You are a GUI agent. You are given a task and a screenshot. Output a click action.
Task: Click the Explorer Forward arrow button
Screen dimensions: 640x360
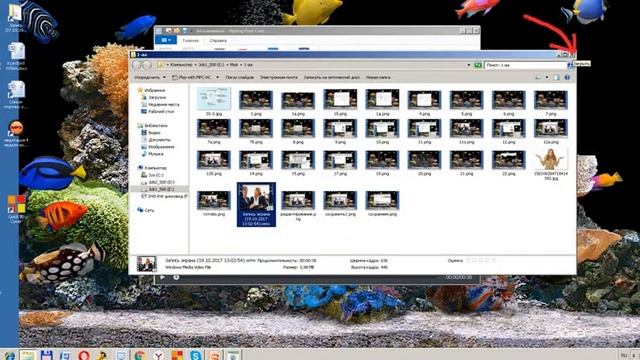coord(147,65)
